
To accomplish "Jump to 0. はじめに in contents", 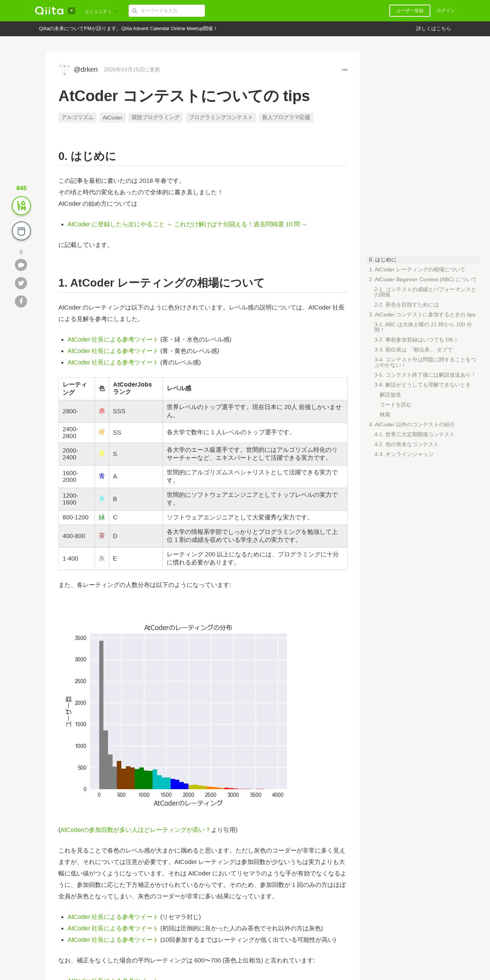I will click(423, 260).
